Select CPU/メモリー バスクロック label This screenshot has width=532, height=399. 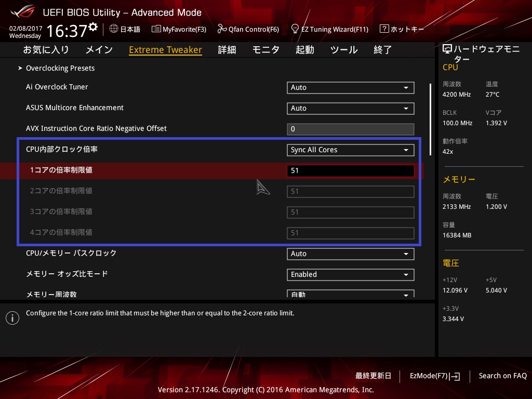(x=71, y=253)
